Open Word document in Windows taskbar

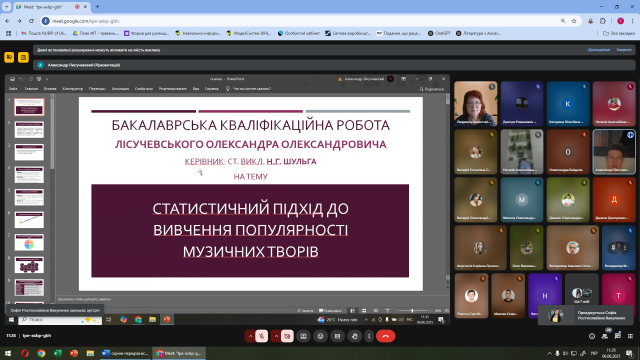click(x=125, y=353)
